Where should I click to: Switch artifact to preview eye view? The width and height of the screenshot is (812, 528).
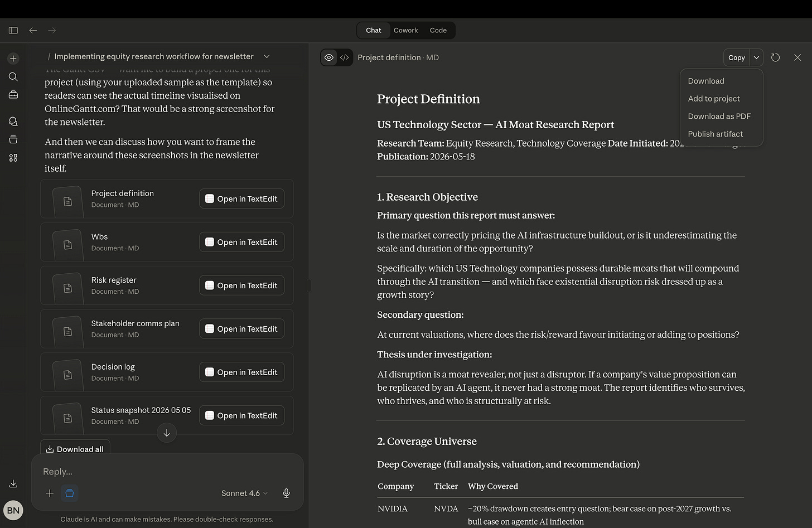(329, 57)
